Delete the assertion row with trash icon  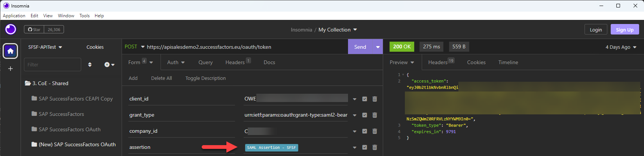tap(375, 147)
